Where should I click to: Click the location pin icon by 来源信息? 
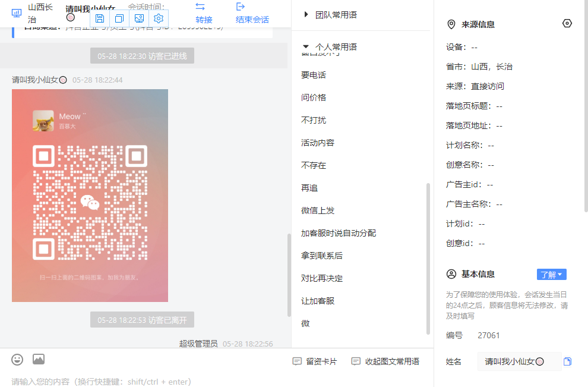(451, 24)
